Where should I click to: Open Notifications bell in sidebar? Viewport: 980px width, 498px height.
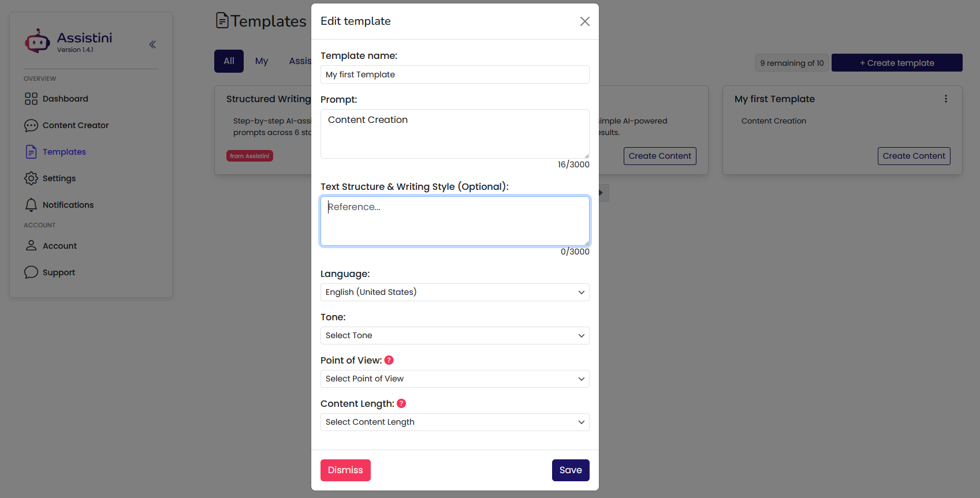click(31, 205)
